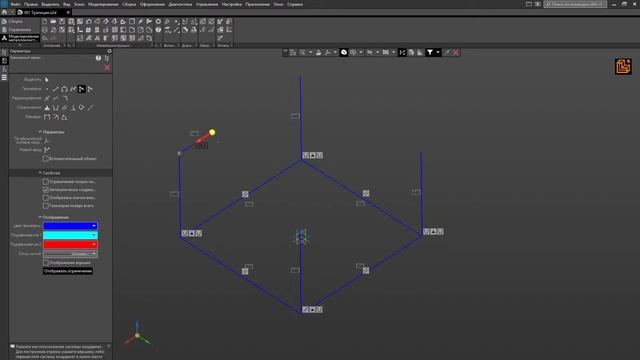Open the dropdown arrow beside orientation icon
The width and height of the screenshot is (640, 360).
(x=335, y=52)
